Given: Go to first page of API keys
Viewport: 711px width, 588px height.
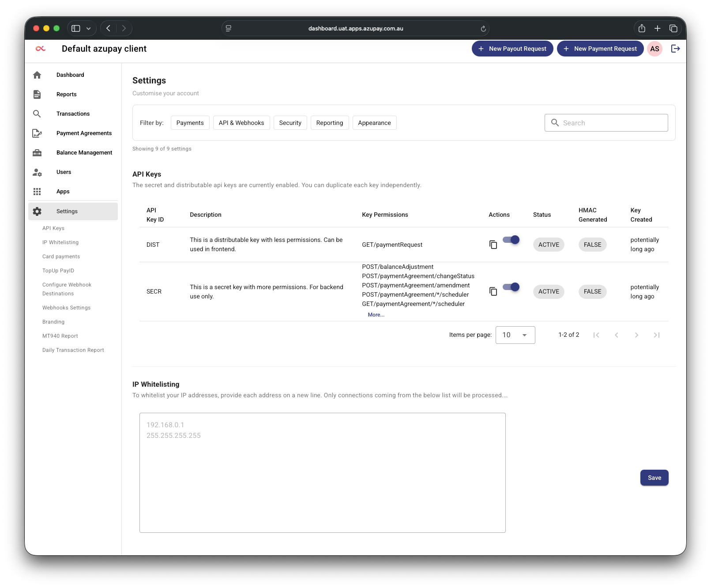Looking at the screenshot, I should (x=596, y=335).
